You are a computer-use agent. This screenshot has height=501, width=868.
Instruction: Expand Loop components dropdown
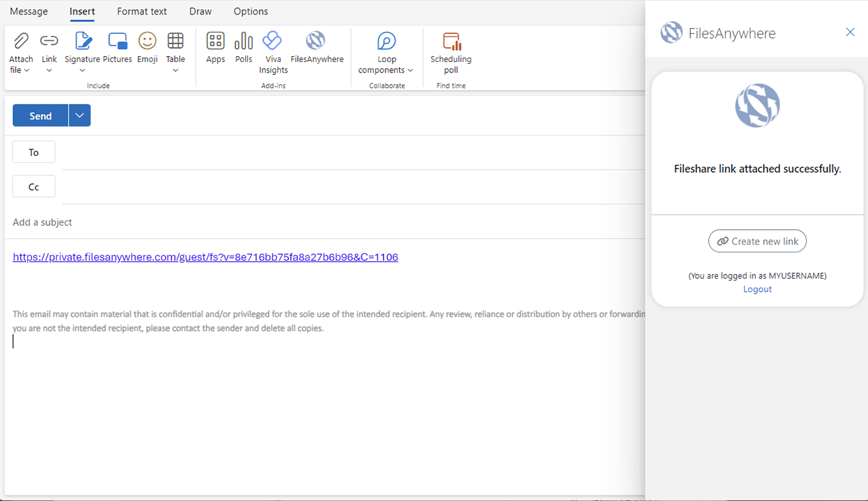tap(410, 70)
